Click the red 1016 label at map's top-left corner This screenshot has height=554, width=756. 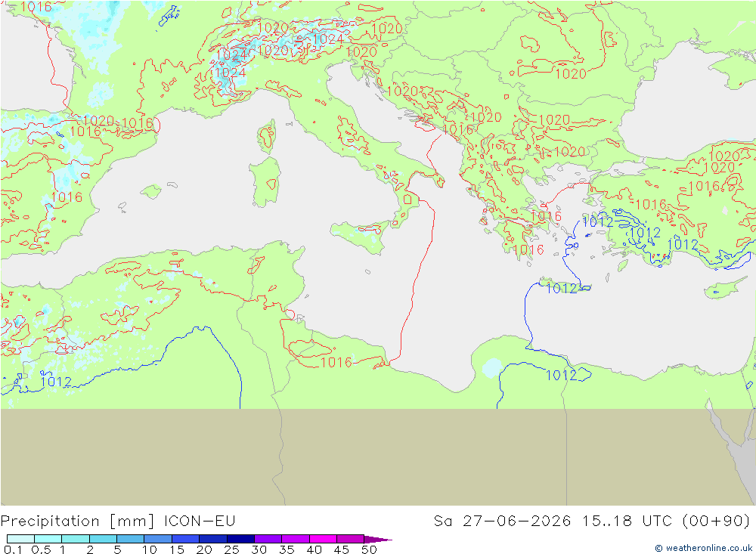[x=36, y=7]
